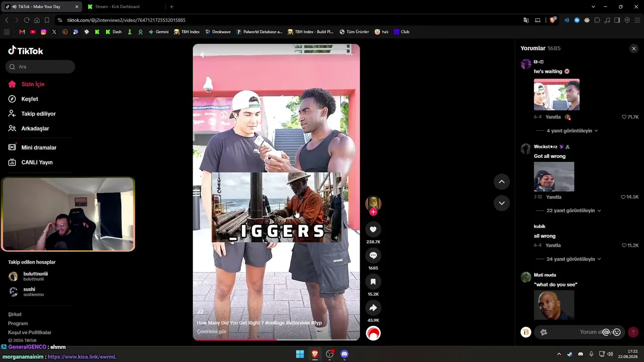
Task: Unmute the video using the speaker icon
Action: tap(202, 54)
